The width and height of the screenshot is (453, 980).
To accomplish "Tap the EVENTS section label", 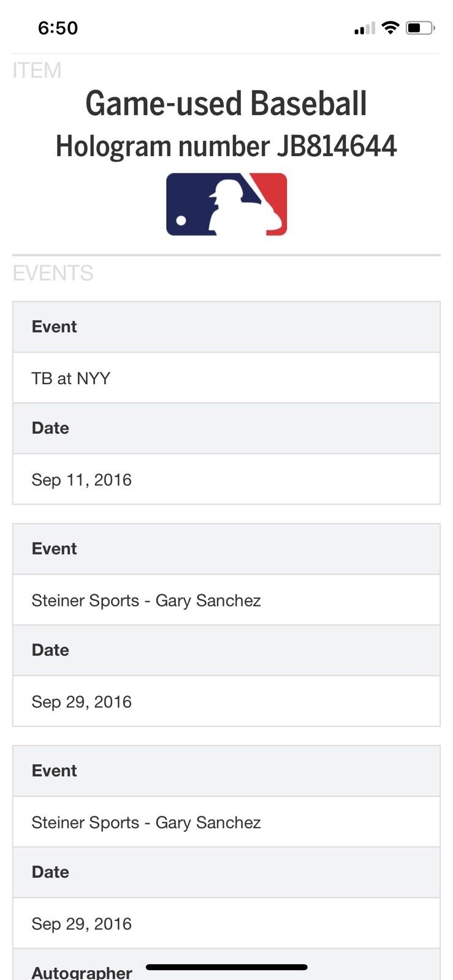I will click(x=53, y=273).
